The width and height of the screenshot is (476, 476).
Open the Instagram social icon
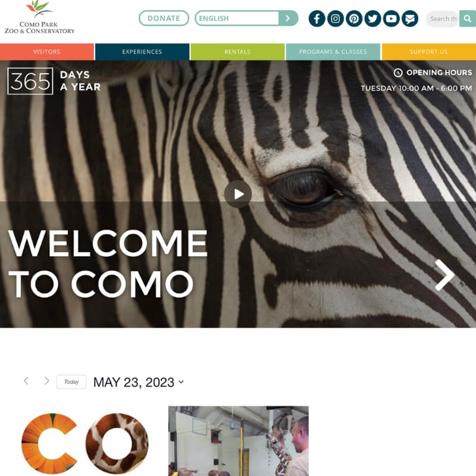pos(335,18)
